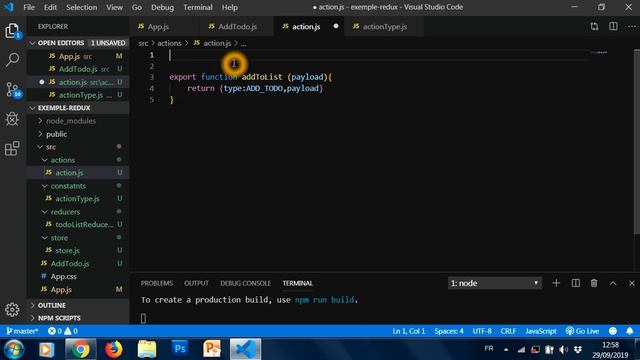640x360 pixels.
Task: Open Source Control view icon
Action: [12, 90]
